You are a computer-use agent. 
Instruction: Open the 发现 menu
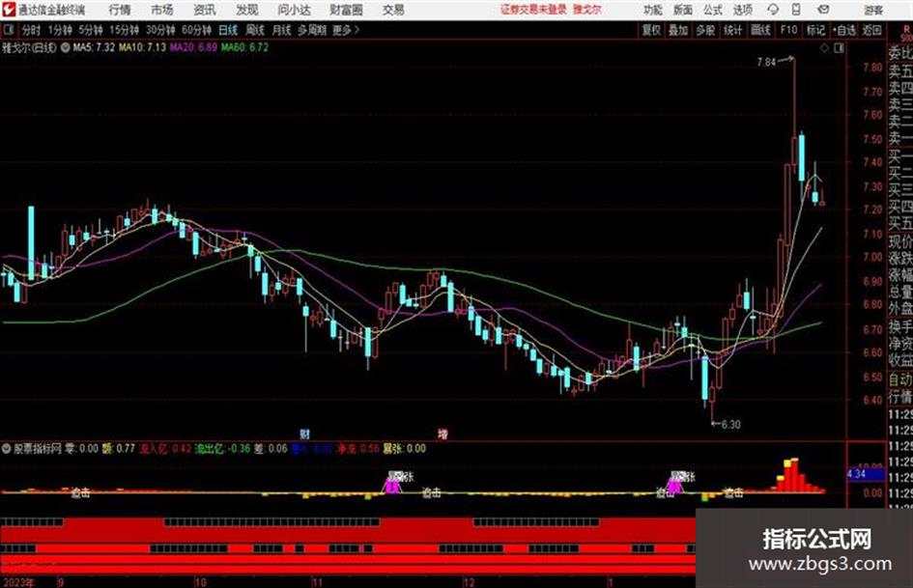pos(247,10)
